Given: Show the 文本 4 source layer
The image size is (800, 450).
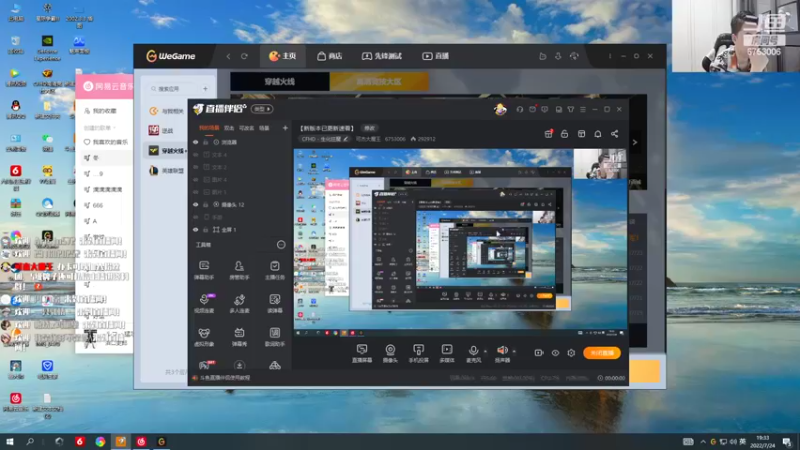Looking at the screenshot, I should coord(195,155).
